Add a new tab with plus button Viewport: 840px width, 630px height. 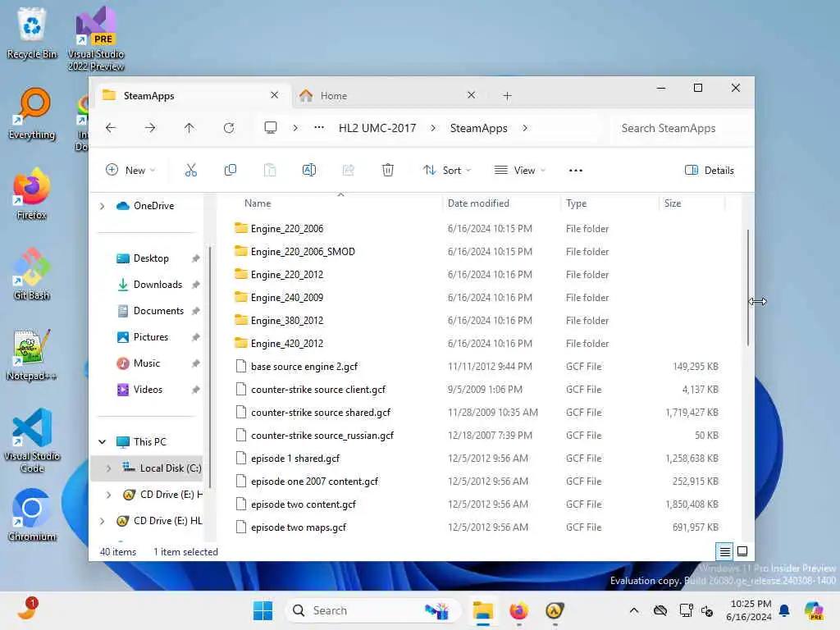pyautogui.click(x=507, y=96)
